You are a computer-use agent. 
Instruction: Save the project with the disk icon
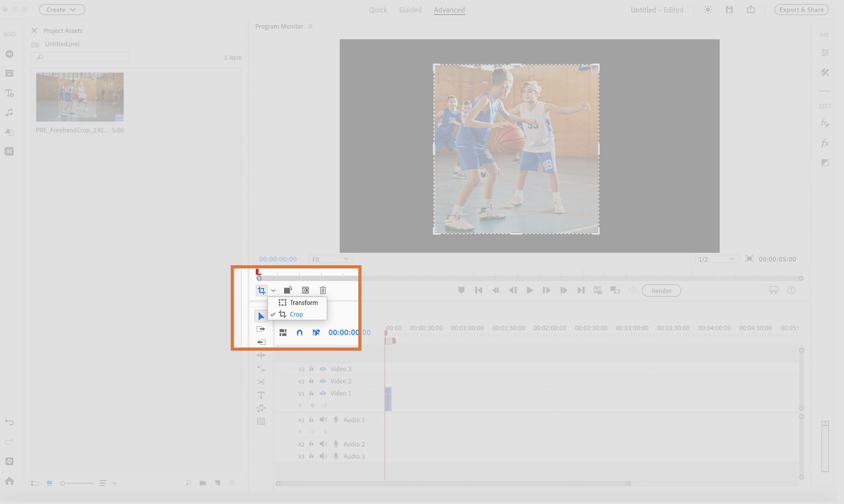(729, 10)
